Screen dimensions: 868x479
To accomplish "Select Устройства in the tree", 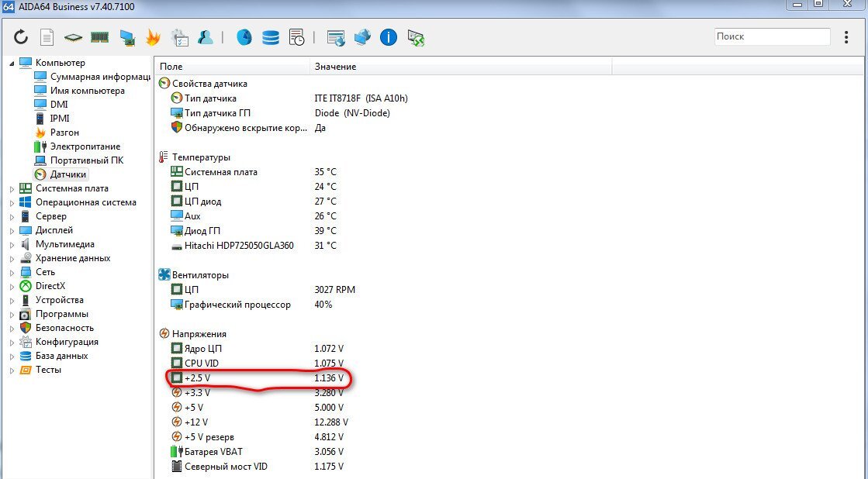I will (51, 300).
